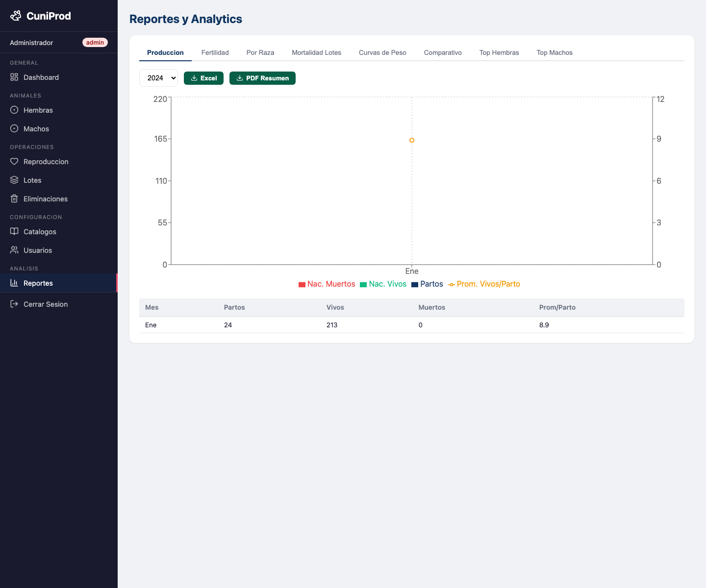Open the Comparativo tab
Screen dimensions: 706x588
[x=443, y=52]
